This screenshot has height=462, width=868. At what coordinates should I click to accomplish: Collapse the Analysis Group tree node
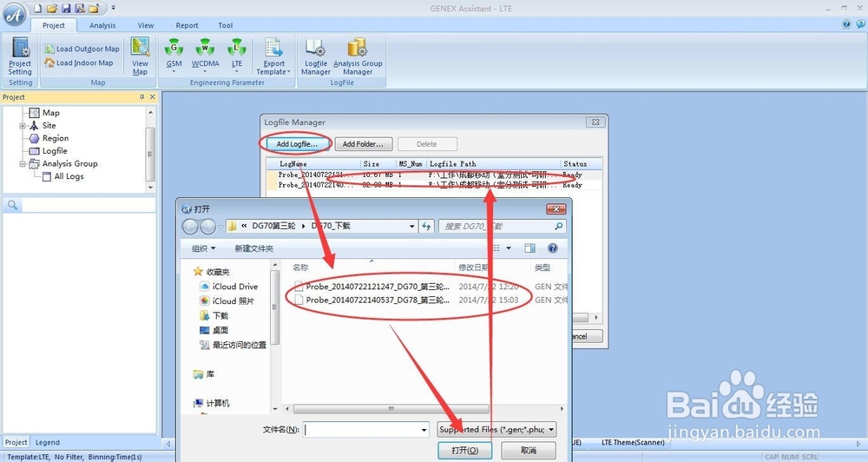tap(23, 164)
